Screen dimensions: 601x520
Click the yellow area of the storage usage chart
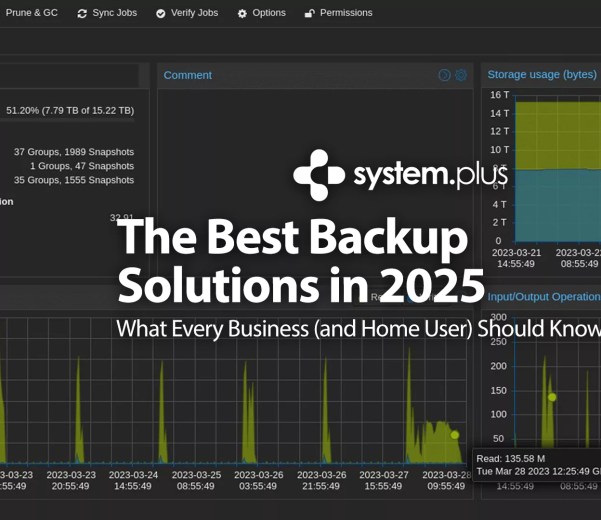coord(558,135)
